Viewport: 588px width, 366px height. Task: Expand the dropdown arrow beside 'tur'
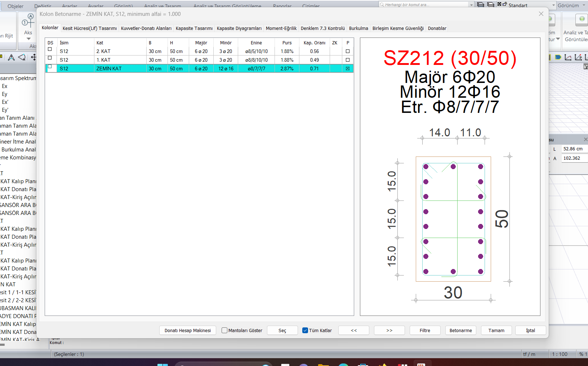click(558, 39)
